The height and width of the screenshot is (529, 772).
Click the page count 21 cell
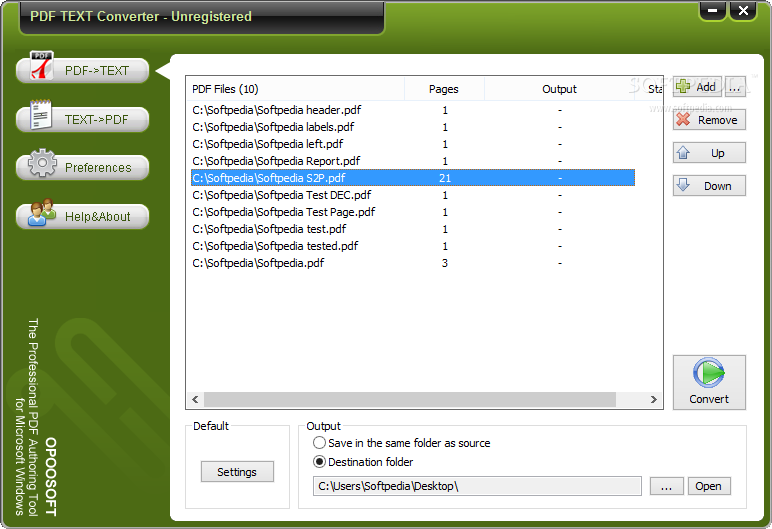445,178
